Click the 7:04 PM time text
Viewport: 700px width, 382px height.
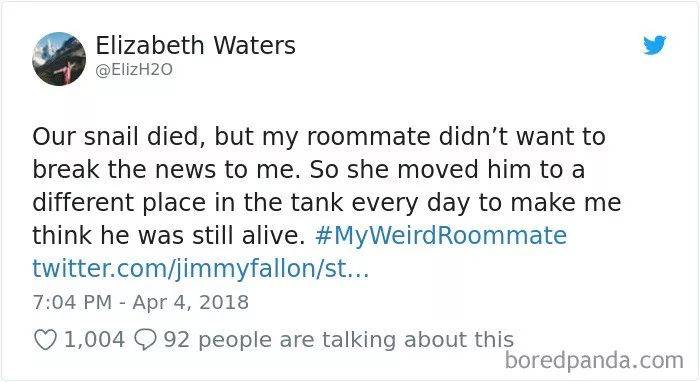71,302
